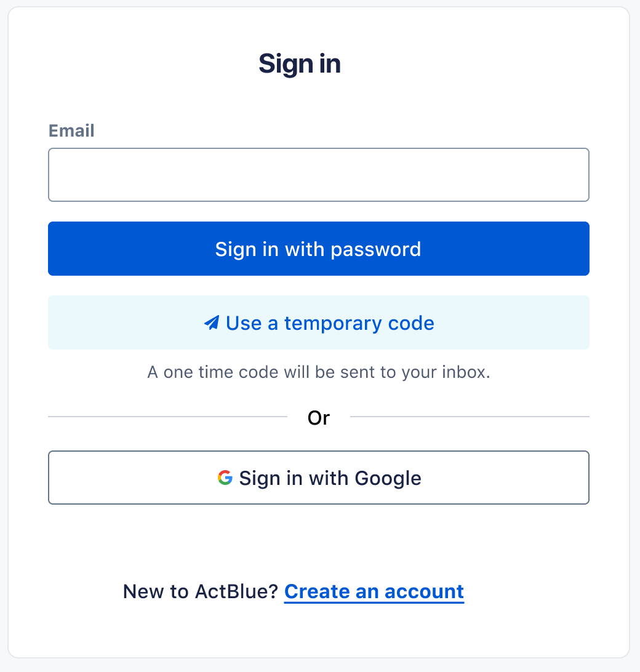This screenshot has width=640, height=672.
Task: Select Sign in with Google
Action: point(318,478)
